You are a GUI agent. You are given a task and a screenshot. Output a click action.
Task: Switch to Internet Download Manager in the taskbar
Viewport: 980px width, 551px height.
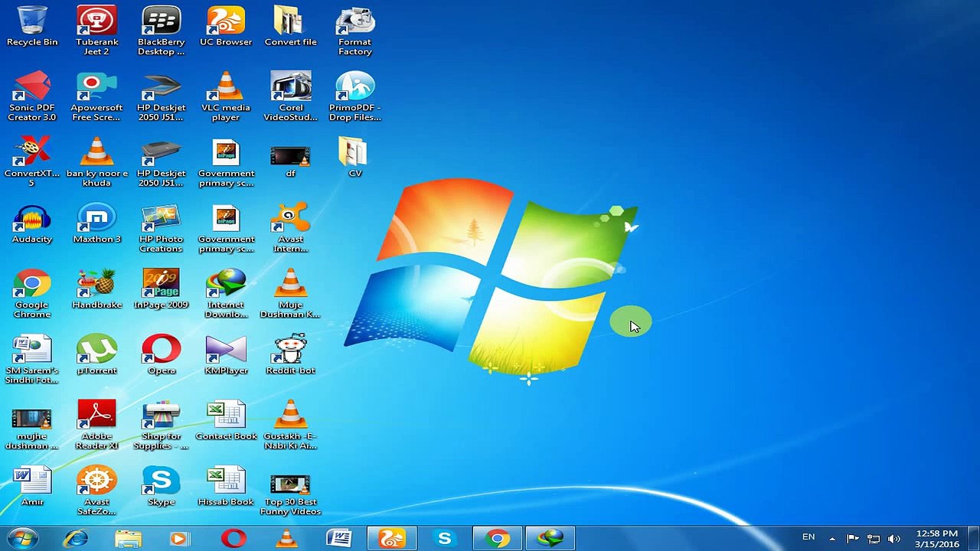coord(550,539)
